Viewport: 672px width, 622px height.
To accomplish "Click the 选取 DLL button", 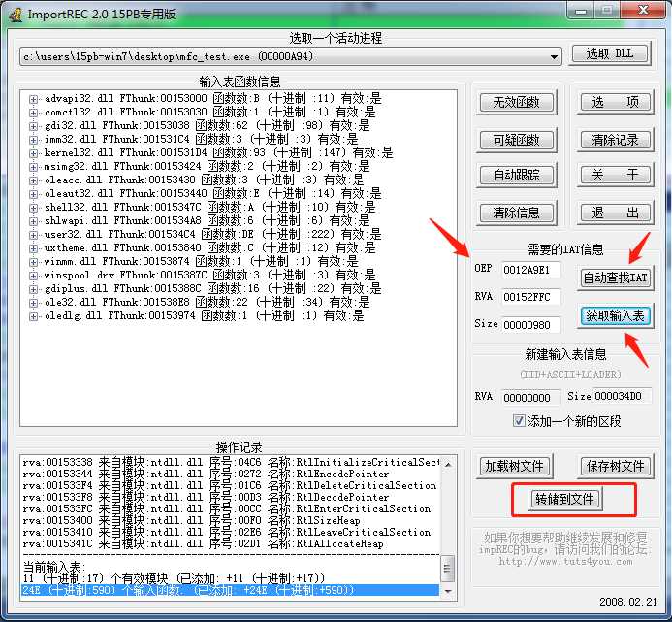I will [x=610, y=54].
